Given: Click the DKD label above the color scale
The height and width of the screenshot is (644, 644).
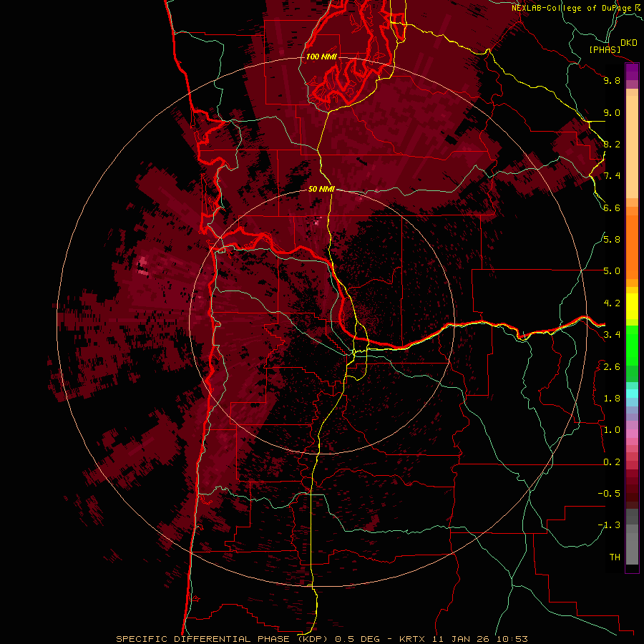Looking at the screenshot, I should click(x=629, y=42).
